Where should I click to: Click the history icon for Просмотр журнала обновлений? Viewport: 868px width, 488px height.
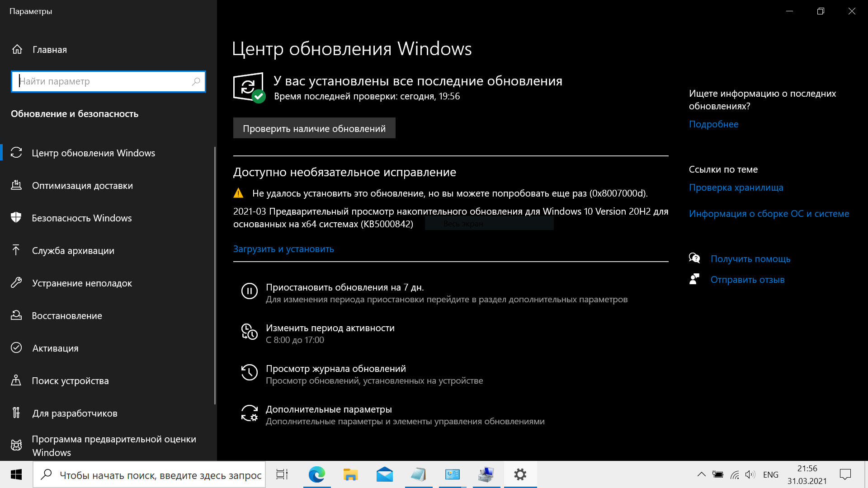[x=250, y=373]
